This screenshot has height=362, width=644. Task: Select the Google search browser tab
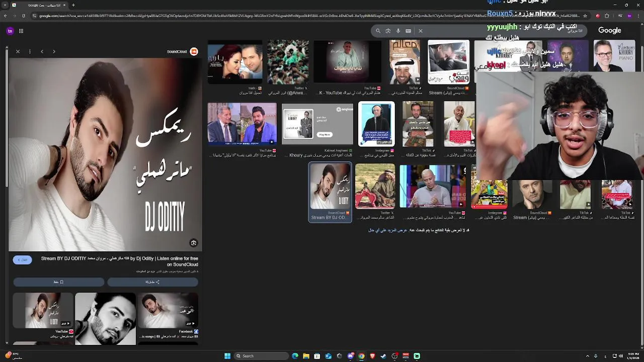click(x=39, y=5)
